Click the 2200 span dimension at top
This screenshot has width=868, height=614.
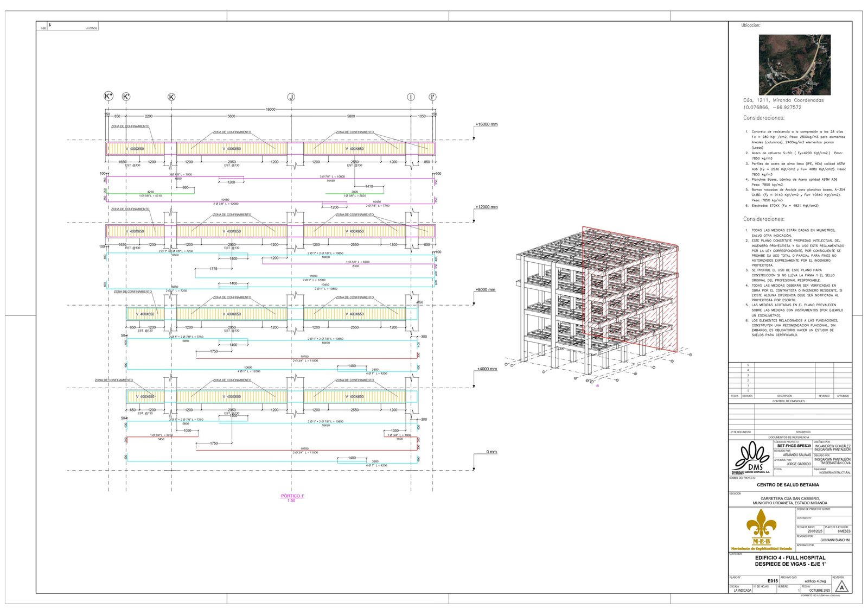tap(149, 116)
